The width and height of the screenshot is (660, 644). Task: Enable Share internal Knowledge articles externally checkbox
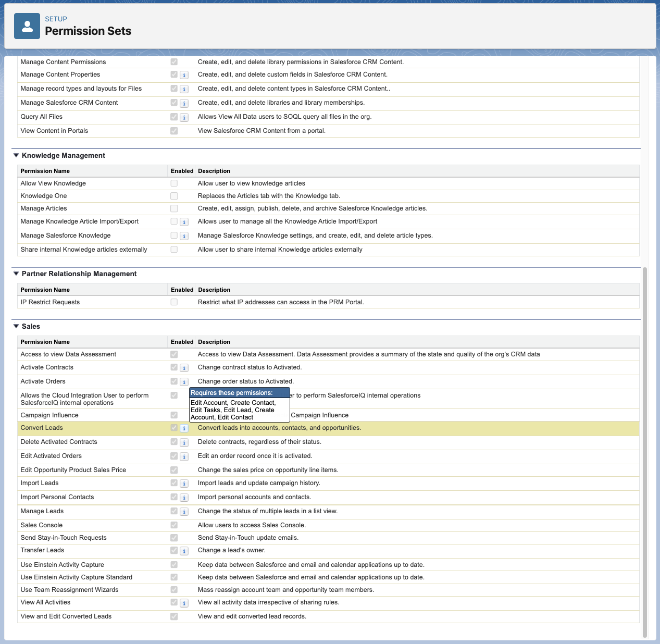[x=174, y=250]
